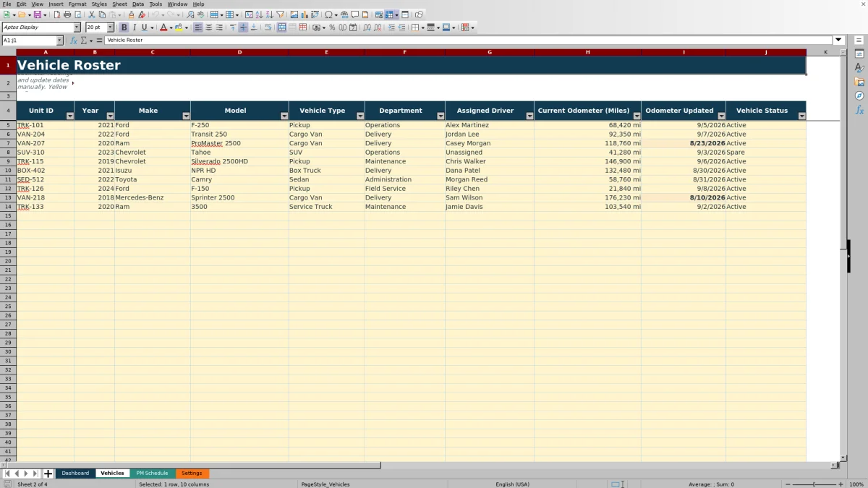
Task: Click the Wrap Text icon
Action: point(268,27)
